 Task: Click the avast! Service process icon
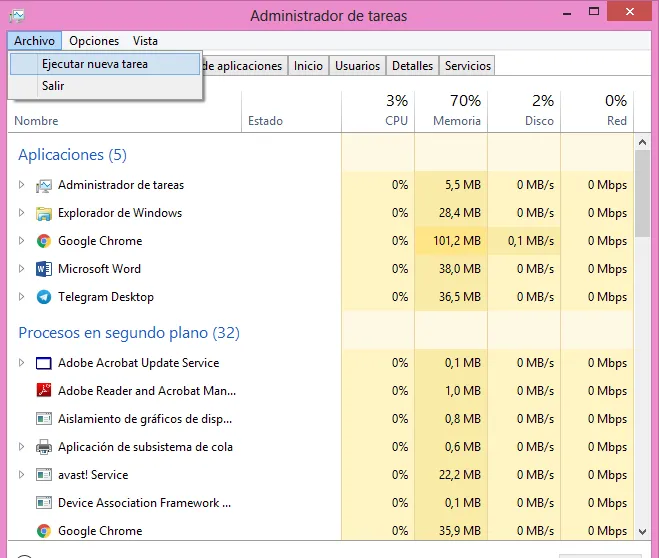click(x=44, y=475)
